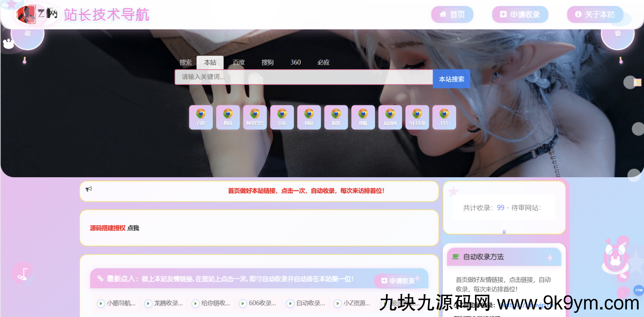Click the 点我 link
This screenshot has width=644, height=317.
pyautogui.click(x=133, y=228)
